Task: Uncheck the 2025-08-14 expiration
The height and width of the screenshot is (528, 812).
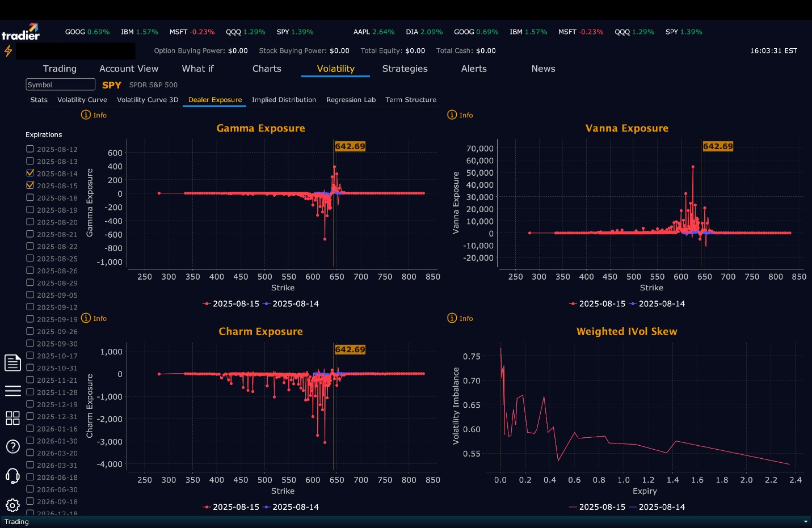Action: pos(30,173)
